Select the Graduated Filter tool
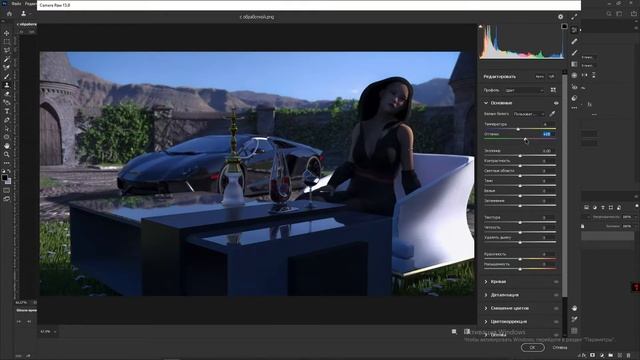The height and width of the screenshot is (360, 640). click(x=574, y=64)
